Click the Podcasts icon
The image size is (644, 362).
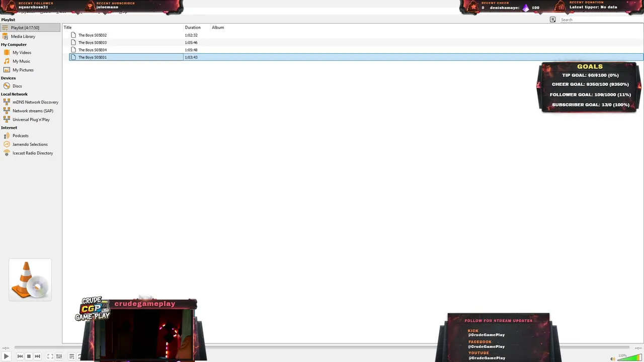(7, 135)
